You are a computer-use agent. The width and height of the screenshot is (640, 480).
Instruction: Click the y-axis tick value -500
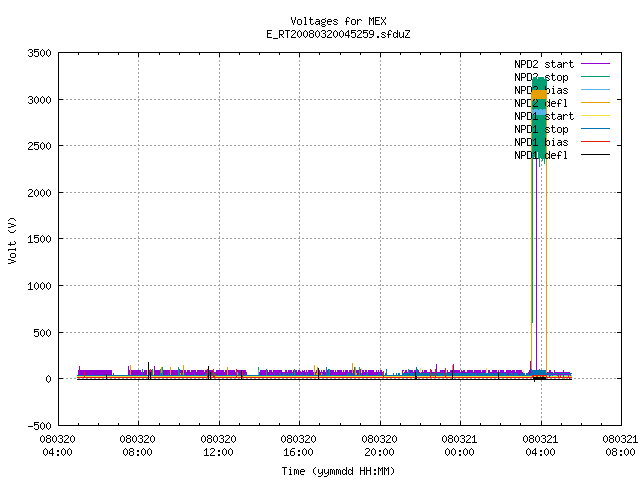[x=40, y=426]
